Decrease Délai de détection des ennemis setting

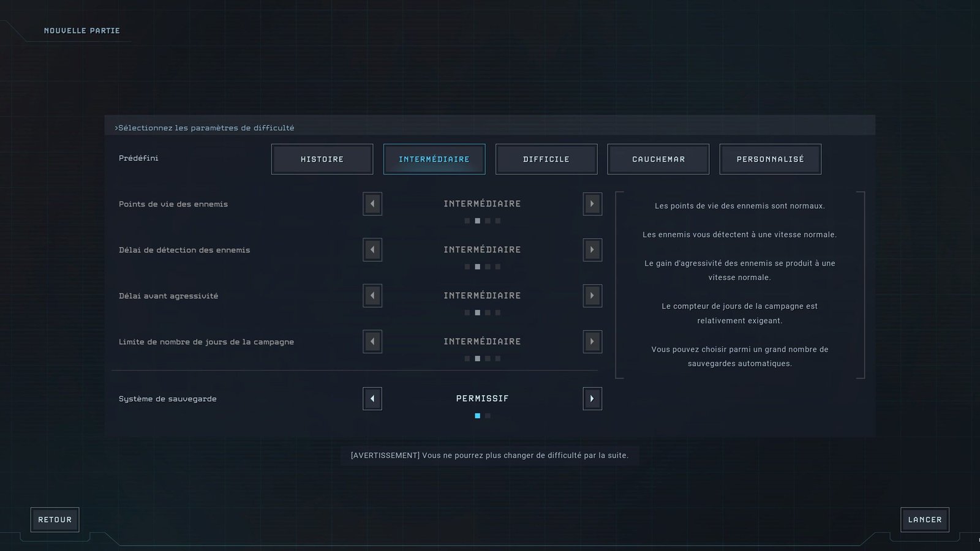[372, 250]
